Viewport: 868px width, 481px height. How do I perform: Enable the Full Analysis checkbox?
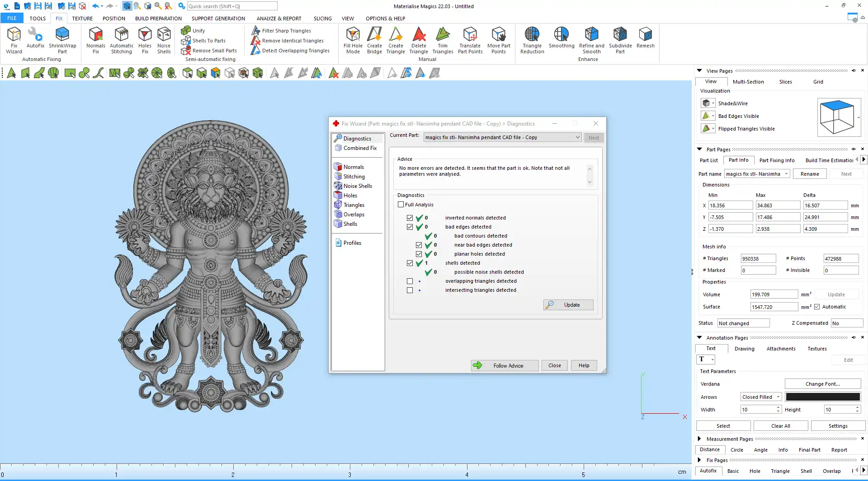[401, 205]
